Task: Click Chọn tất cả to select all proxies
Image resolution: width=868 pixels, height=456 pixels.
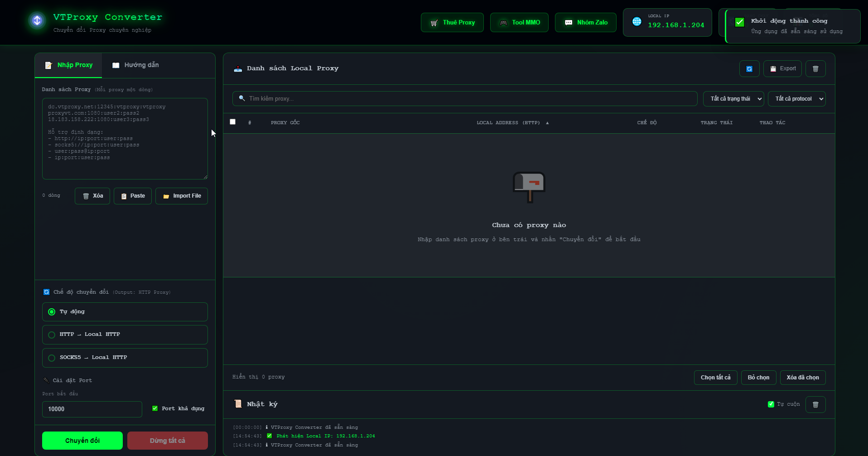Action: click(715, 377)
